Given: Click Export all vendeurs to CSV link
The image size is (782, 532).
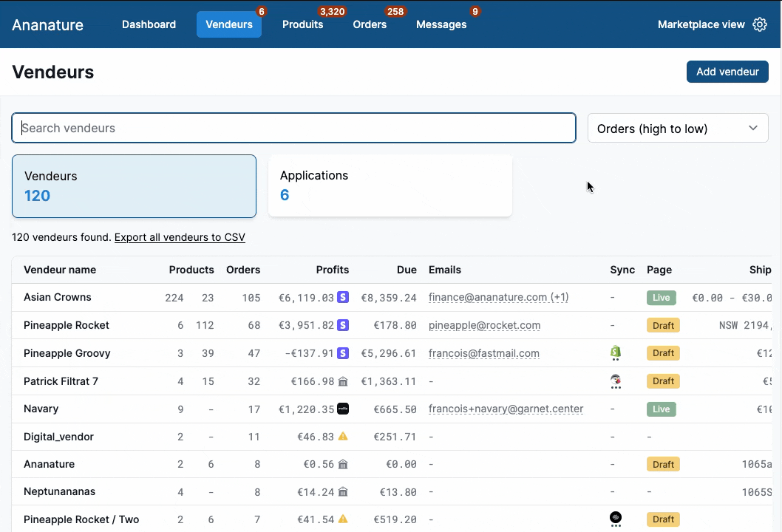Looking at the screenshot, I should point(180,237).
